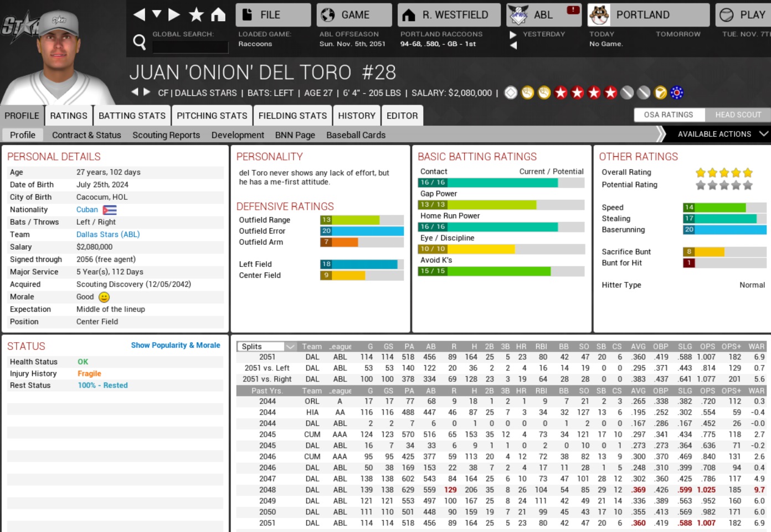Click the red alert badge on ABL
The height and width of the screenshot is (532, 771).
pos(573,10)
